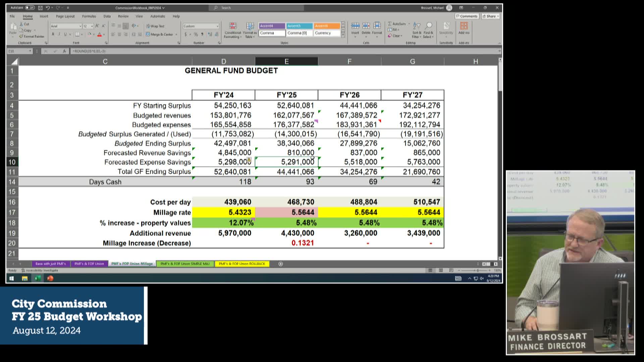Viewport: 644px width, 362px height.
Task: Expand the Arial font name dropdown
Action: [x=80, y=26]
